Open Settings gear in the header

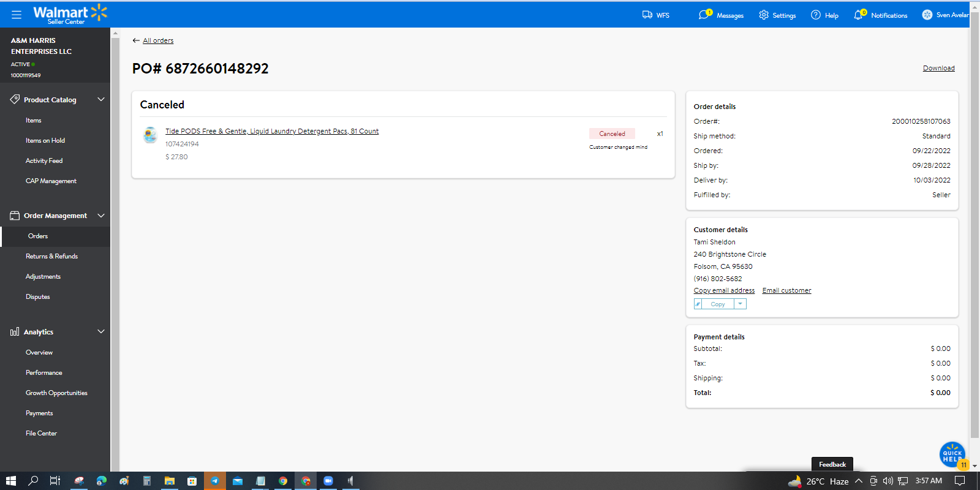pos(777,15)
